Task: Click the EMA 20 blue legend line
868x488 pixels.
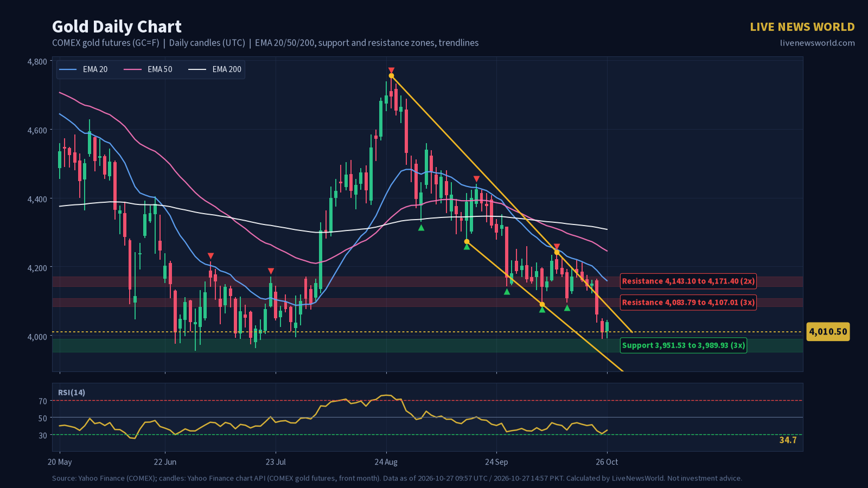Action: point(68,69)
